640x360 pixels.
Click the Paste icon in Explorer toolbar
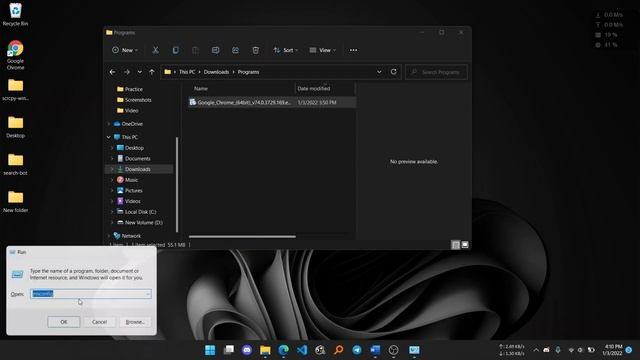pyautogui.click(x=196, y=50)
